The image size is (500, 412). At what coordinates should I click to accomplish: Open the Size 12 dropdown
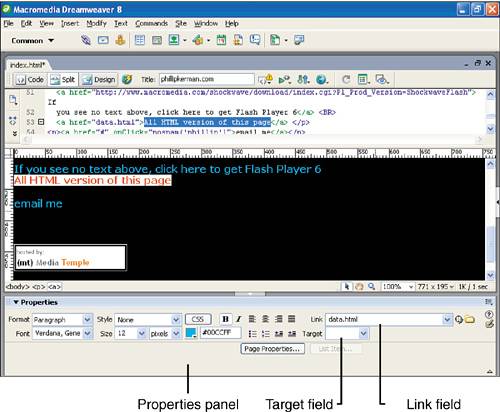(x=141, y=333)
